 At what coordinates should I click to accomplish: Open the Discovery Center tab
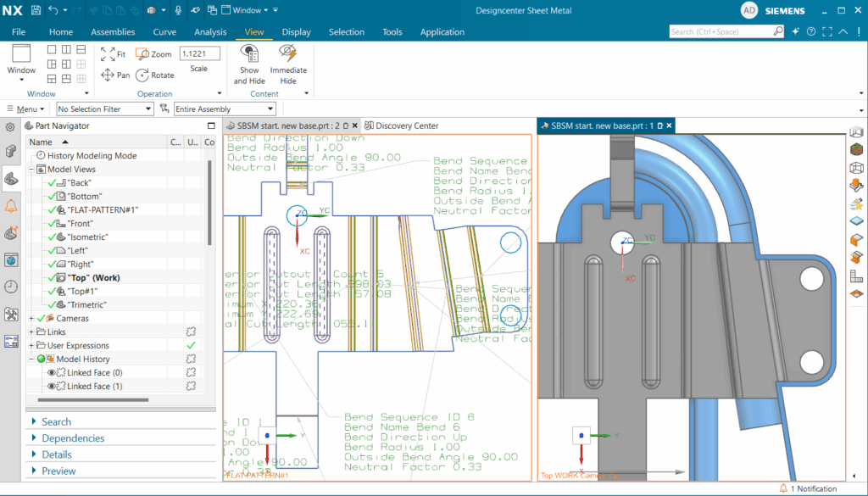pyautogui.click(x=402, y=125)
